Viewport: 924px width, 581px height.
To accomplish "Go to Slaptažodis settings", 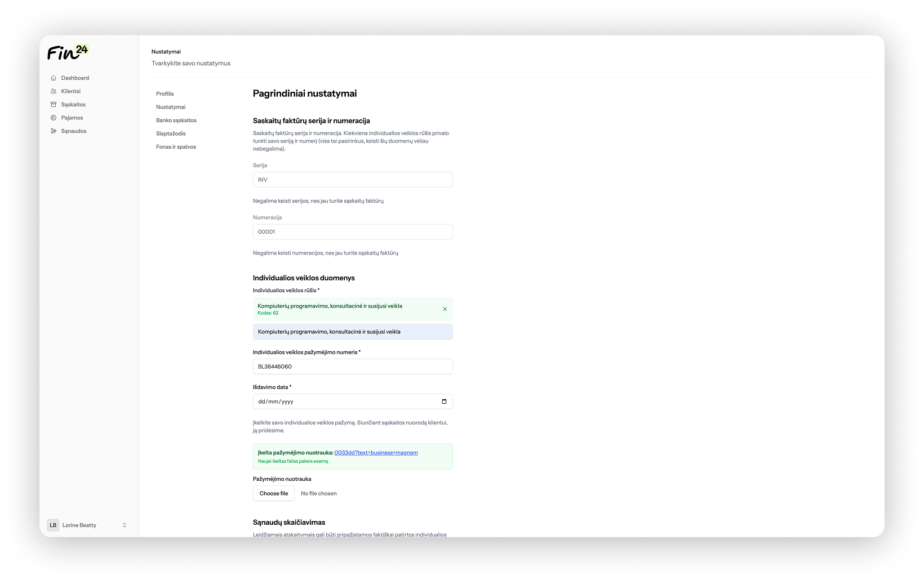I will (171, 133).
